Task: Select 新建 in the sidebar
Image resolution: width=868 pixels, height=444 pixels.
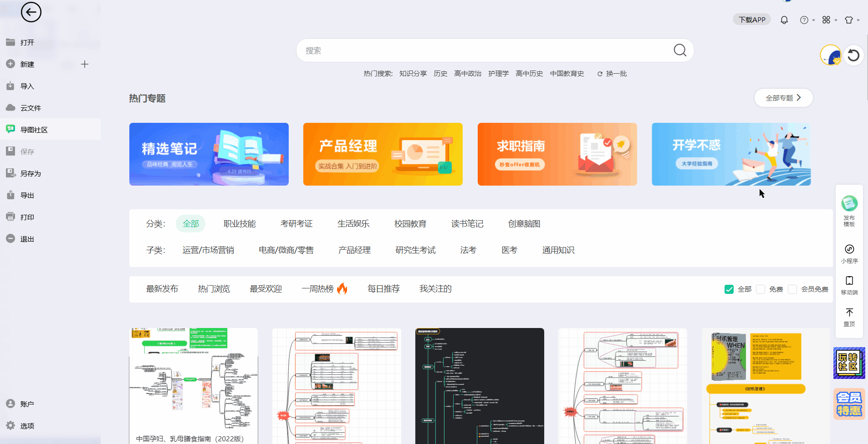Action: (27, 64)
